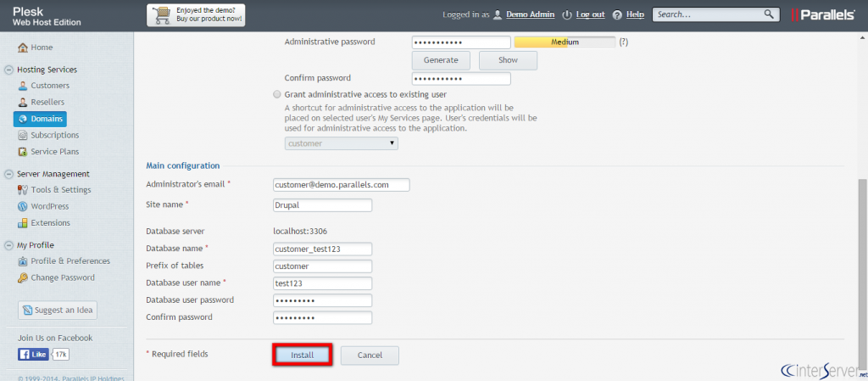Focus the Prefix of tables field
The image size is (868, 381).
click(x=323, y=266)
